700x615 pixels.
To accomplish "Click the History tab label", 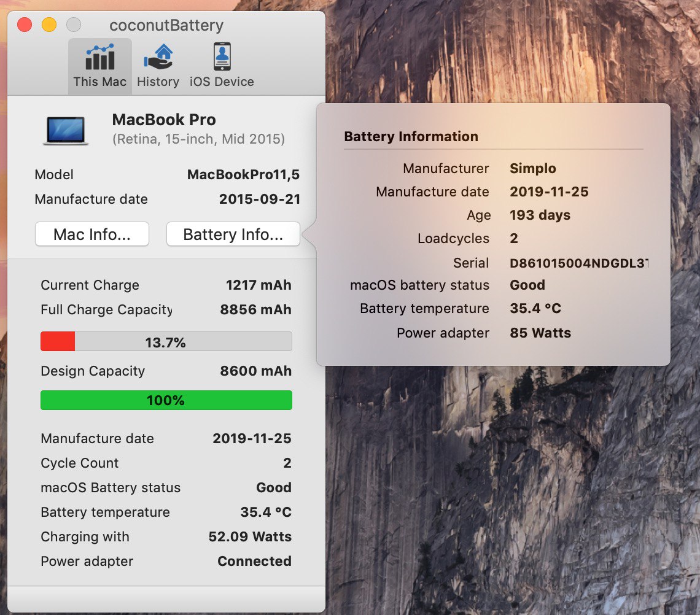I will 158,82.
